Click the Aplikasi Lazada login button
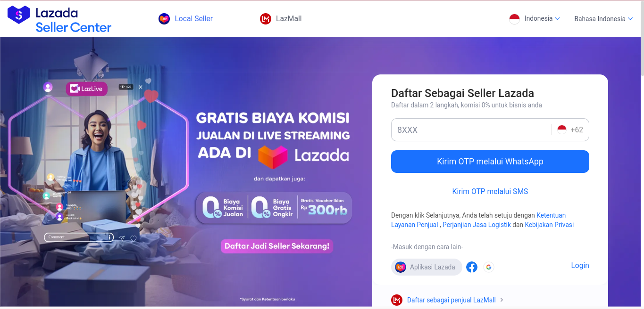Image resolution: width=644 pixels, height=309 pixels. point(427,267)
